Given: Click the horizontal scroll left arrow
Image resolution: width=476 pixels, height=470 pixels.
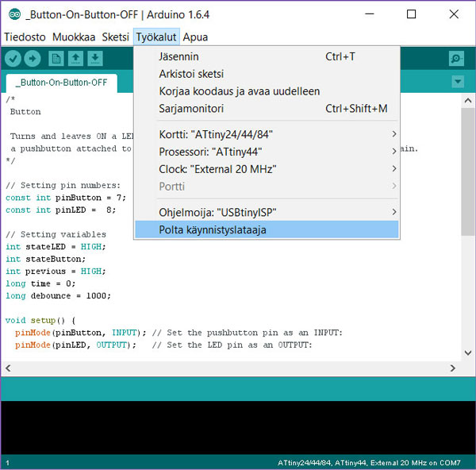Looking at the screenshot, I should pyautogui.click(x=8, y=368).
